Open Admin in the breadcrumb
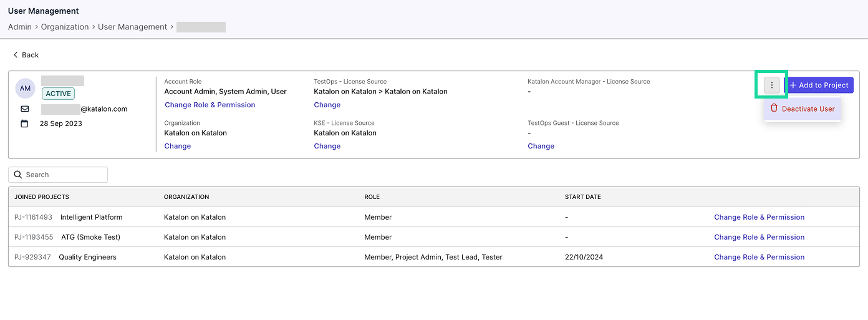Screen dimensions: 868x320 20,27
